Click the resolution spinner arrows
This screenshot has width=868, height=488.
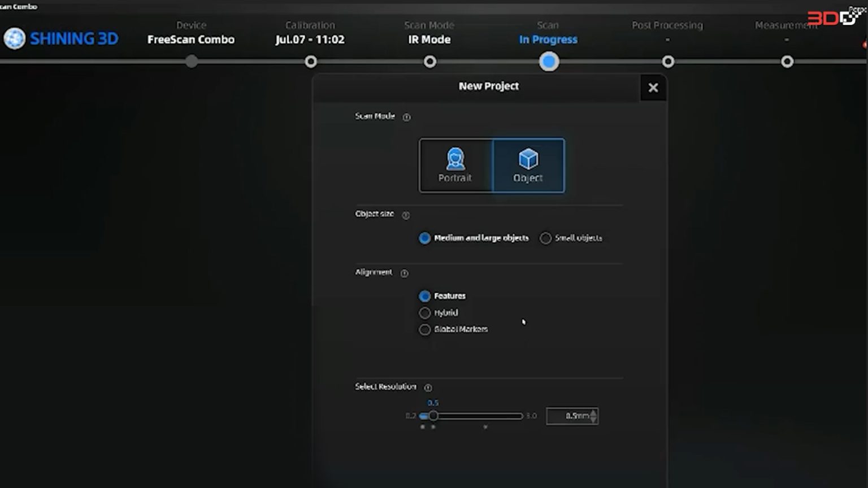(x=593, y=416)
